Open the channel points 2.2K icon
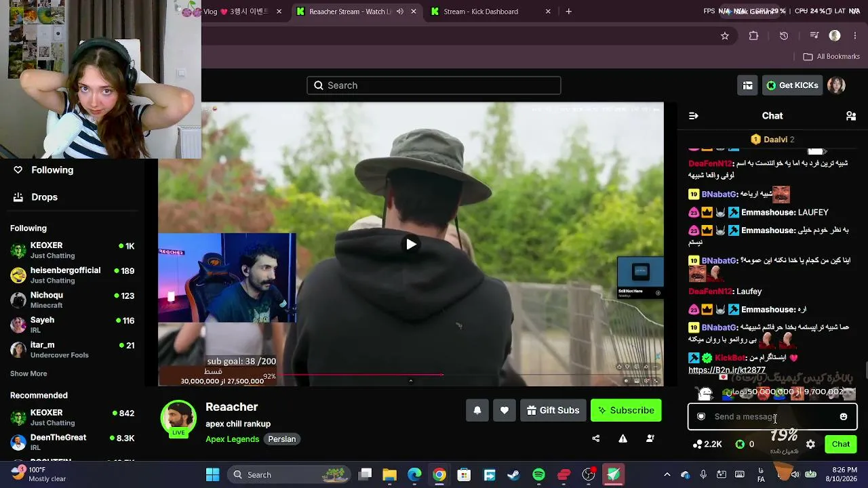Image resolution: width=868 pixels, height=488 pixels. click(x=707, y=445)
